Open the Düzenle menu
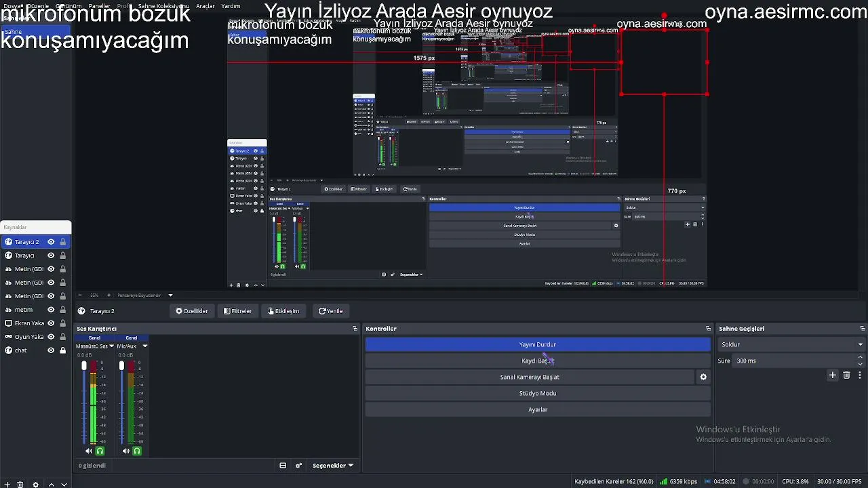The width and height of the screenshot is (868, 488). tap(37, 6)
